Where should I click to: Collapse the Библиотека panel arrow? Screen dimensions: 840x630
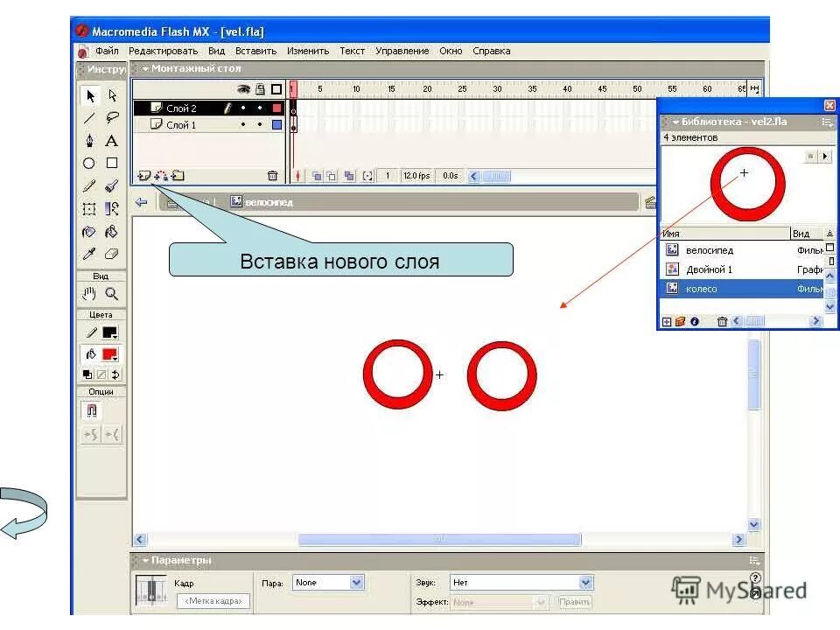click(675, 122)
